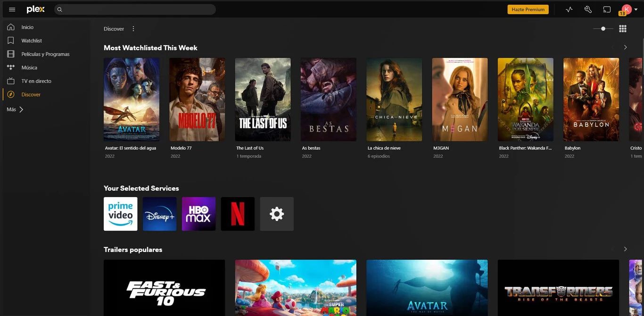This screenshot has width=644, height=316.
Task: Click the Discover compass icon
Action: click(11, 94)
